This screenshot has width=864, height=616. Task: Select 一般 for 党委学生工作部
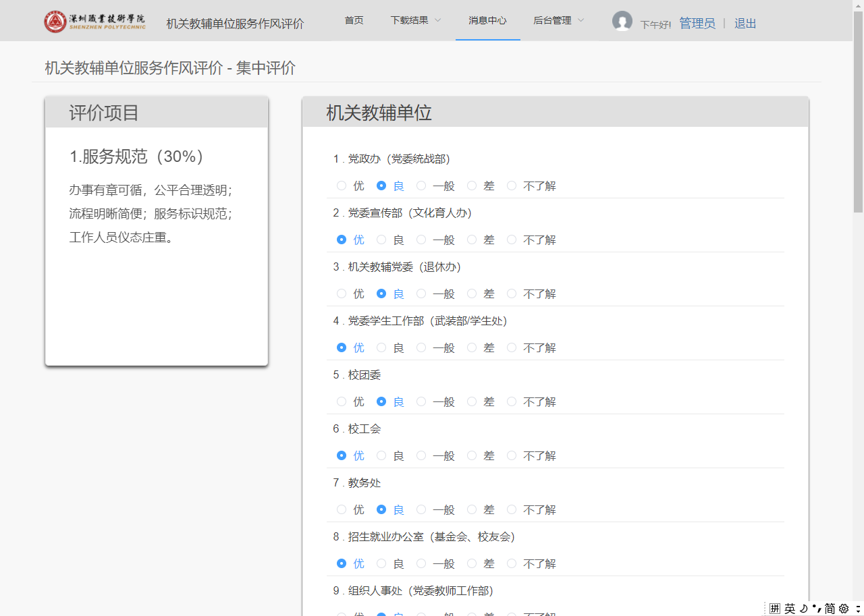[x=421, y=347]
